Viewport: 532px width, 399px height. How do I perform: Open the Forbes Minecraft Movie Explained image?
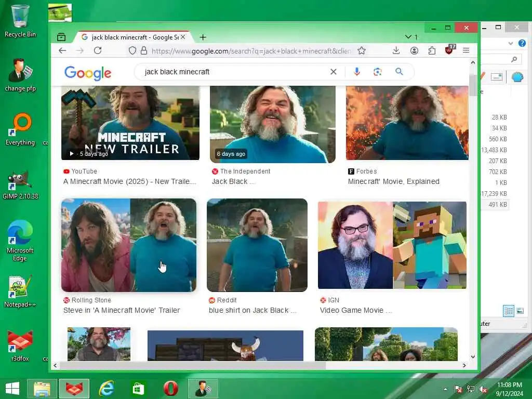[x=407, y=123]
